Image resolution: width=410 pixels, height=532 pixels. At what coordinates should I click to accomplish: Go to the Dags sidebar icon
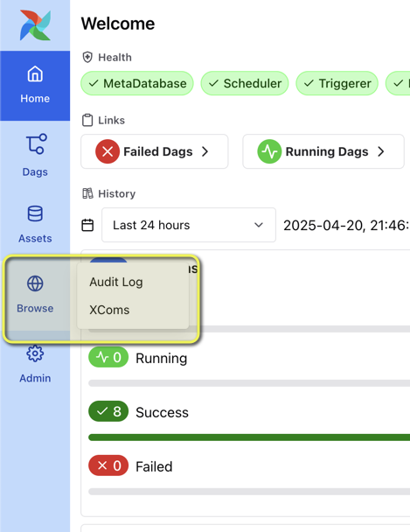click(x=36, y=143)
